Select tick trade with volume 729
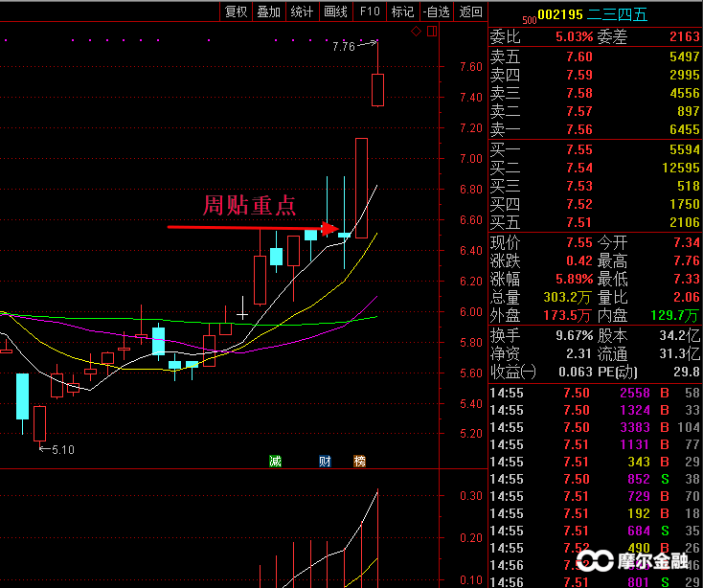The width and height of the screenshot is (703, 588). point(595,496)
